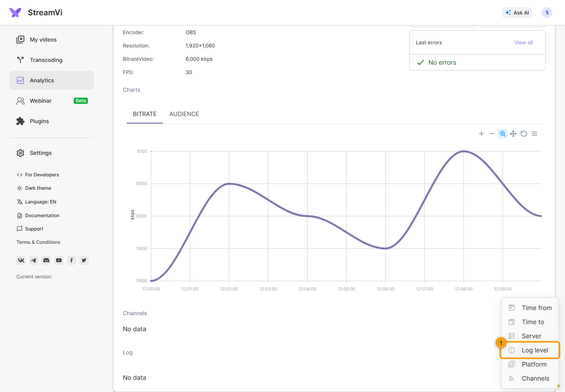The width and height of the screenshot is (565, 392).
Task: Open Terms & Conditions
Action: tap(38, 242)
